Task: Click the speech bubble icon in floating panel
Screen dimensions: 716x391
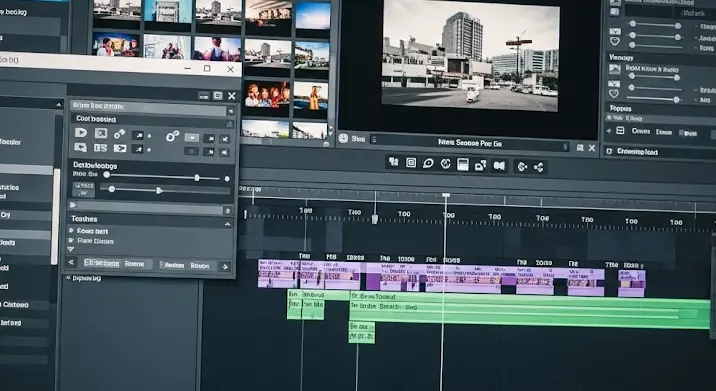Action: [81, 148]
